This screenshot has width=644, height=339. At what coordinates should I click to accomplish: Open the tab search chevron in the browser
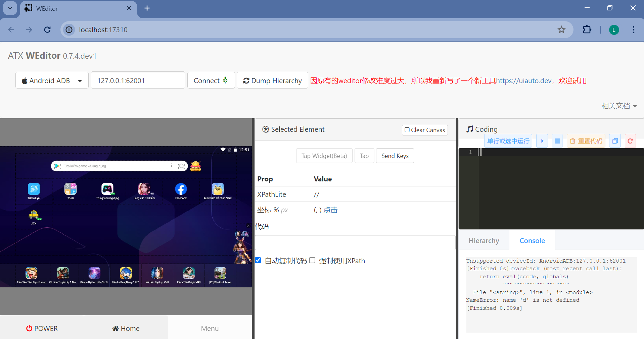[10, 8]
